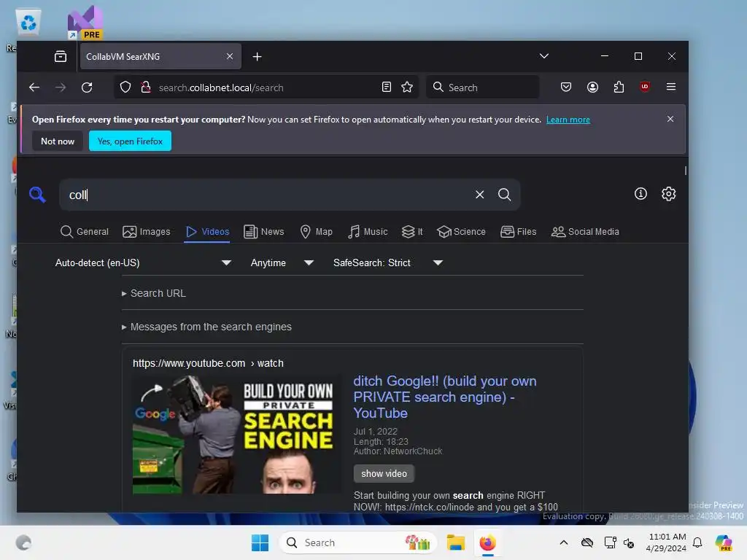This screenshot has width=747, height=560.
Task: Switch to the News category tab
Action: point(264,232)
